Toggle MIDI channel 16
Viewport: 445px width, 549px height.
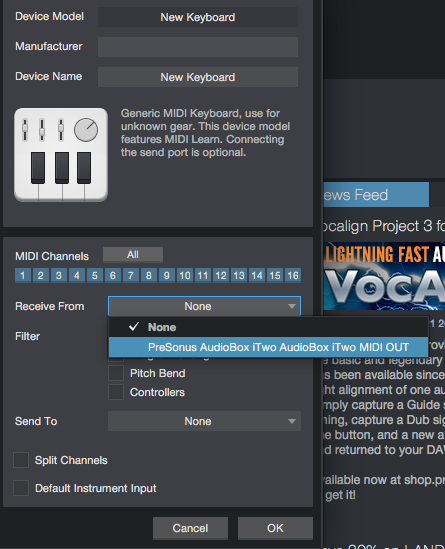(293, 276)
